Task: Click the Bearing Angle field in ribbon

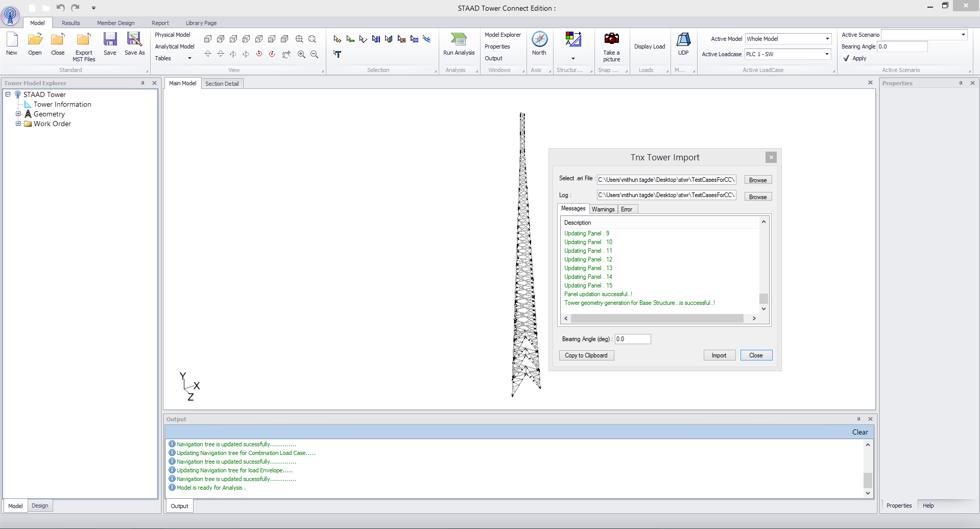Action: [x=902, y=46]
